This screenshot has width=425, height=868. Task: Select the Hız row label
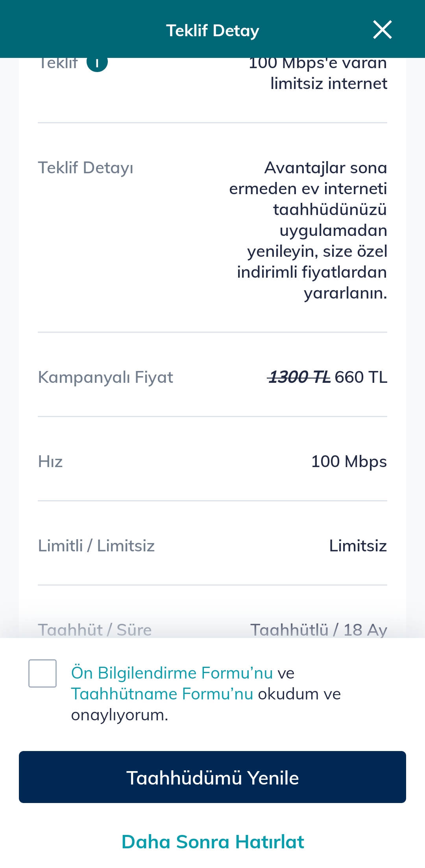pyautogui.click(x=50, y=462)
